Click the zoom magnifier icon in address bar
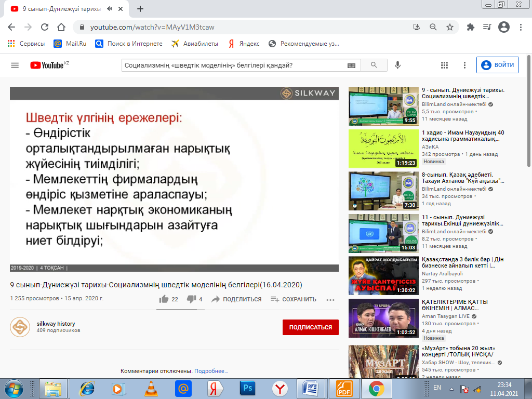 pyautogui.click(x=433, y=27)
